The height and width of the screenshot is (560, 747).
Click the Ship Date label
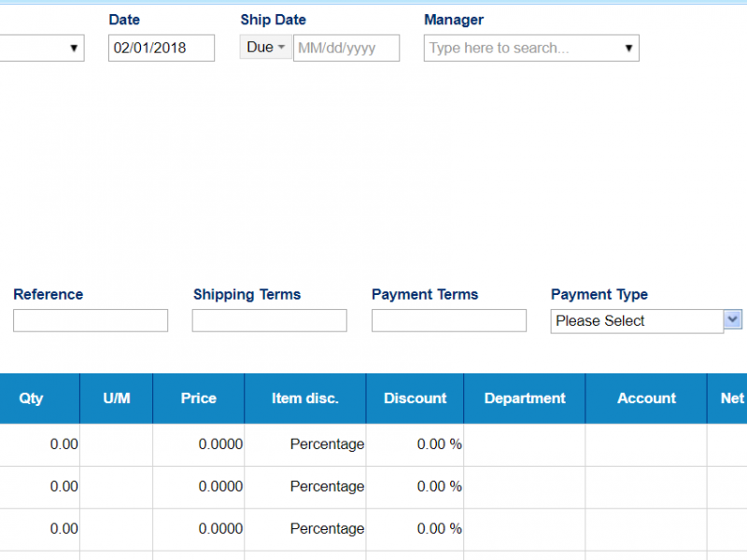click(x=273, y=20)
